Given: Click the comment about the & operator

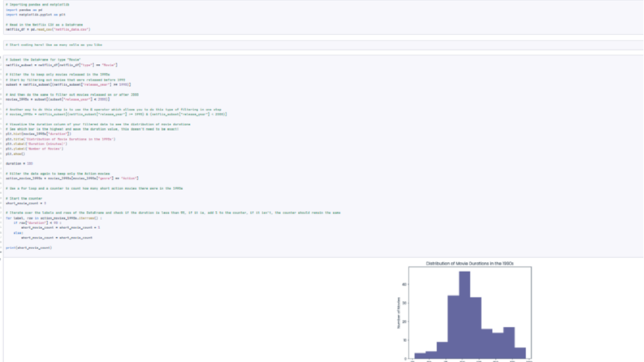Looking at the screenshot, I should click(114, 110).
